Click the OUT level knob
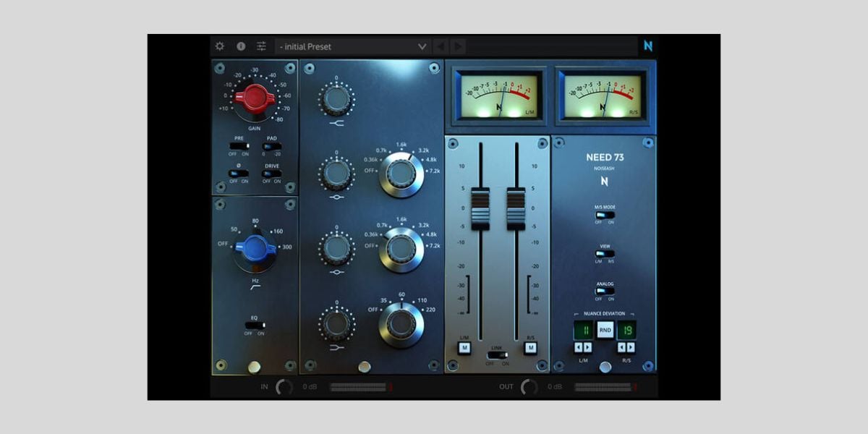 pyautogui.click(x=529, y=387)
